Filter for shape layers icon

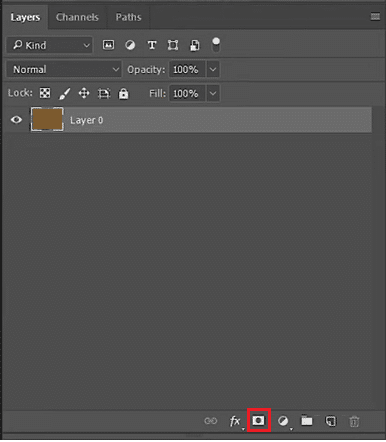173,45
